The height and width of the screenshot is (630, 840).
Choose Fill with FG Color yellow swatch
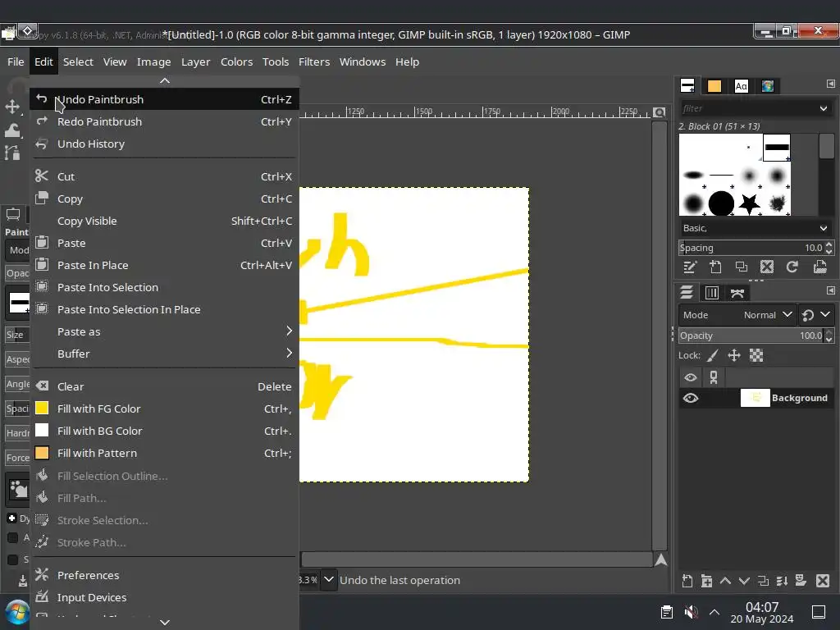(42, 409)
